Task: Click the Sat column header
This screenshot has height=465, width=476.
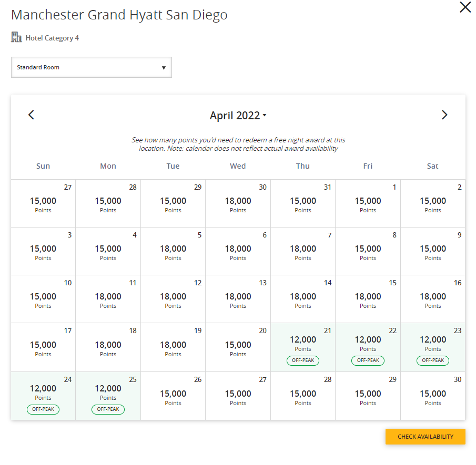Action: [x=432, y=166]
